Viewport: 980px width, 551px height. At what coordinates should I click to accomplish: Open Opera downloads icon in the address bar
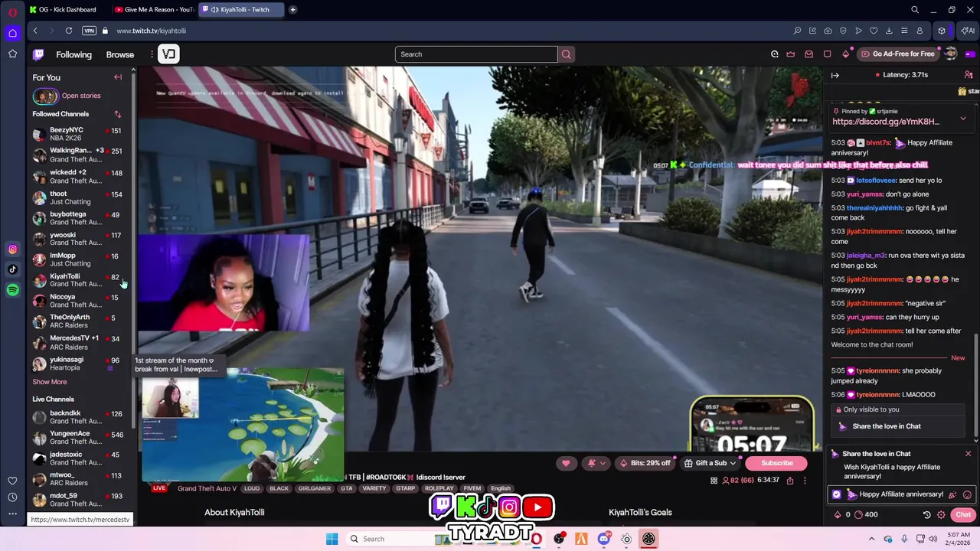(x=889, y=31)
